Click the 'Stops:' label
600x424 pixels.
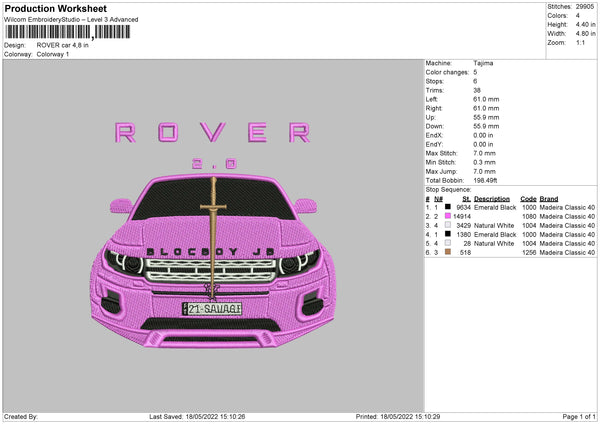[435, 81]
